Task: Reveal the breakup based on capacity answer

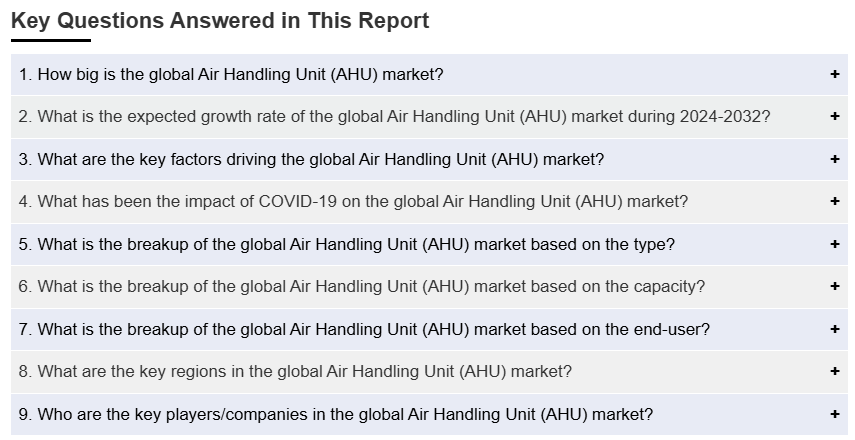Action: (361, 287)
